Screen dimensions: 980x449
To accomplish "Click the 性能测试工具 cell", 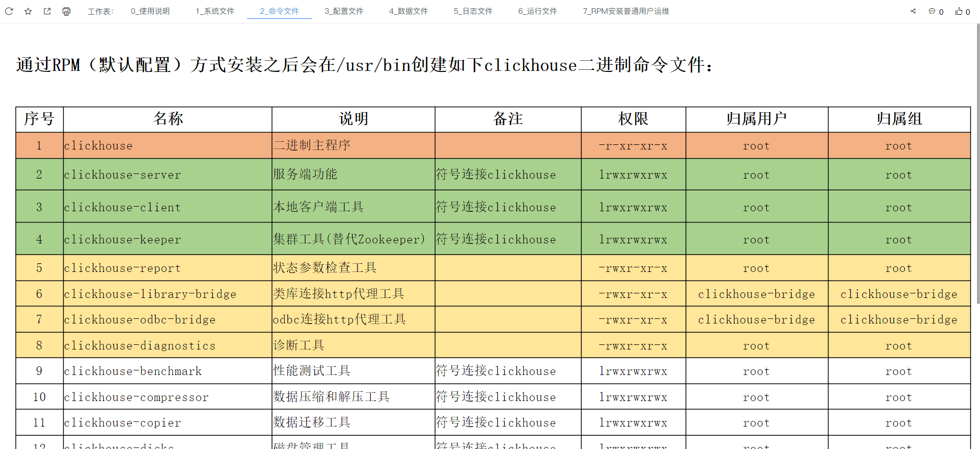I will (x=354, y=371).
